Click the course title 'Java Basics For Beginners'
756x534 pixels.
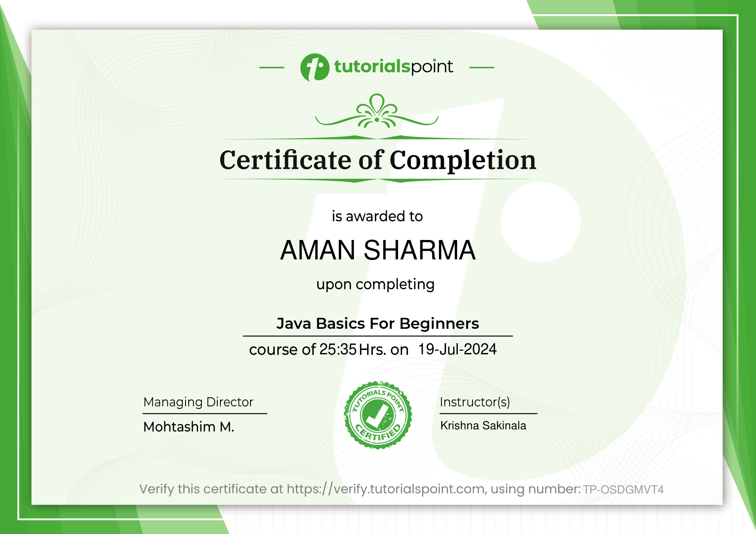coord(378,323)
